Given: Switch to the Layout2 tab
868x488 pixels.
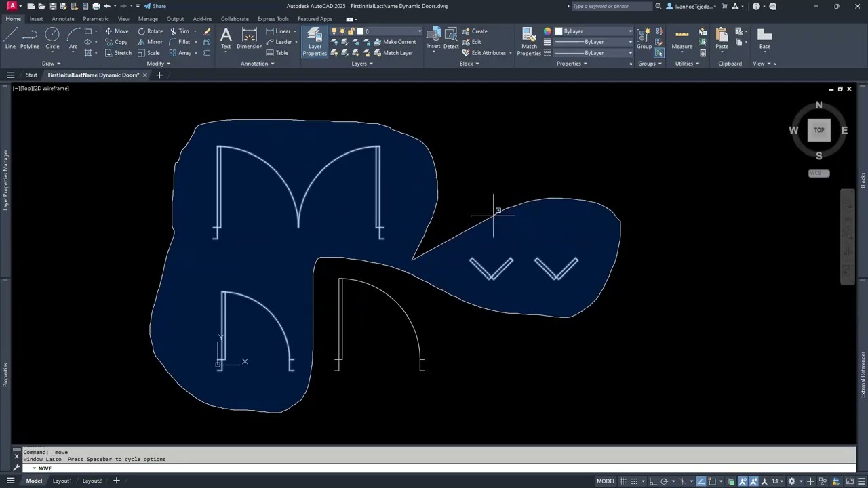Looking at the screenshot, I should [x=92, y=481].
